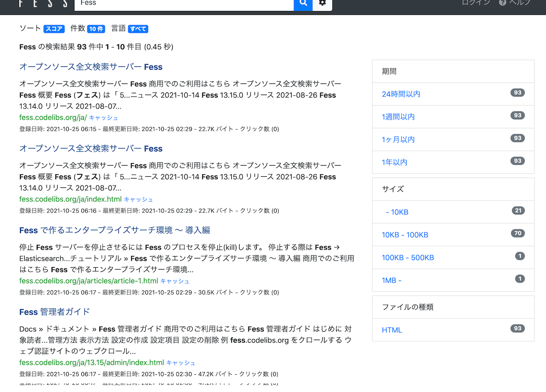Filter by size 100KB - 500KB
The height and width of the screenshot is (392, 546).
pyautogui.click(x=408, y=257)
